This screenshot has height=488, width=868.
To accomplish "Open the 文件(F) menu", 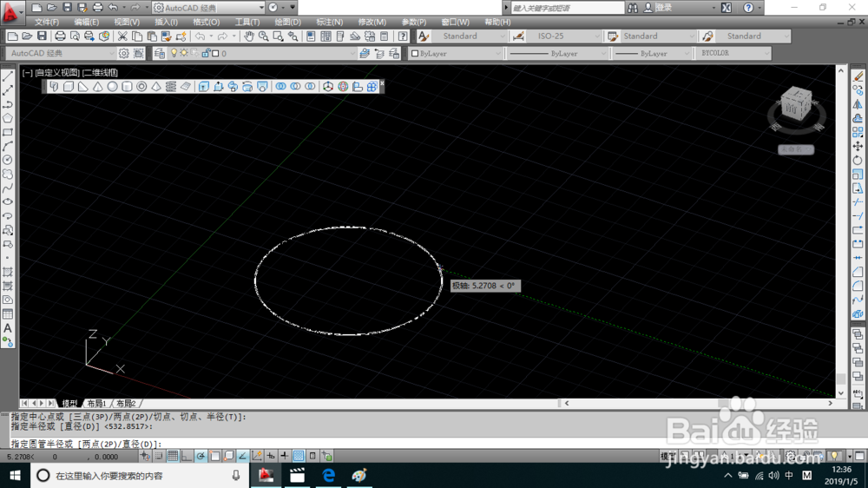I will (47, 23).
